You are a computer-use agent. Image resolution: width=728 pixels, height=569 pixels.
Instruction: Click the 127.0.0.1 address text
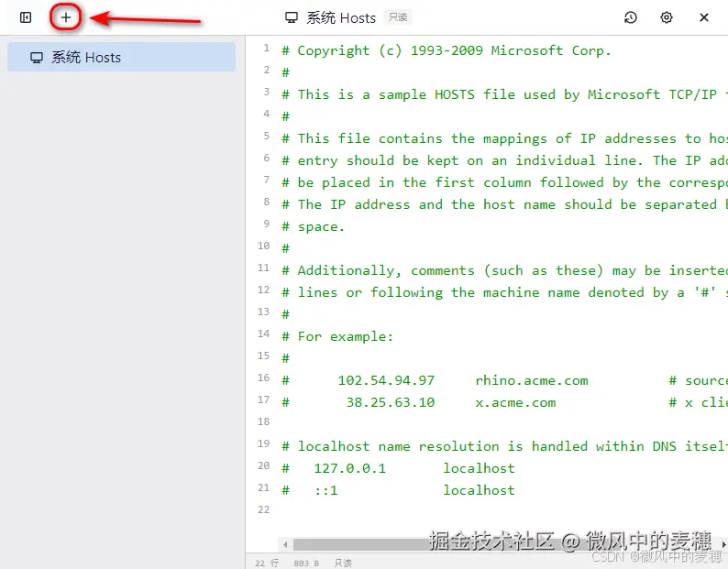tap(349, 468)
